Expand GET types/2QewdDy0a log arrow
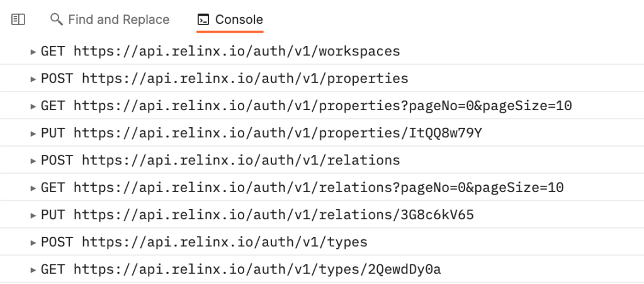Image resolution: width=644 pixels, height=284 pixels. (x=33, y=270)
